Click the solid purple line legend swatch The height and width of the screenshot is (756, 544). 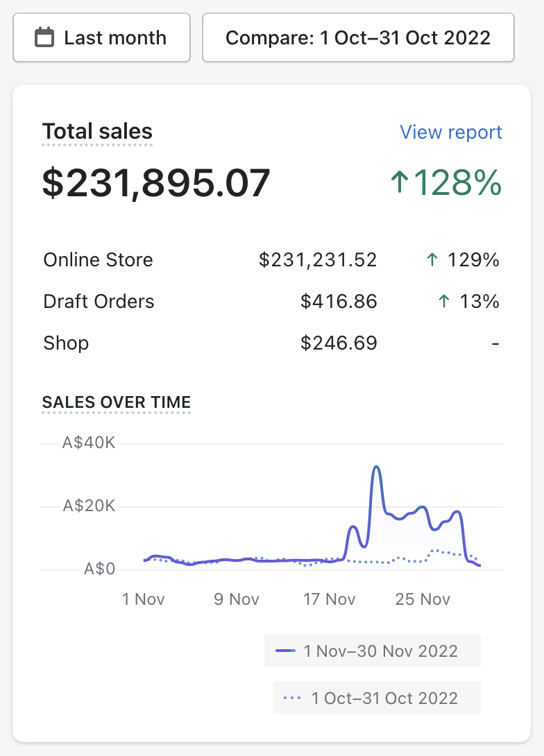[x=286, y=651]
